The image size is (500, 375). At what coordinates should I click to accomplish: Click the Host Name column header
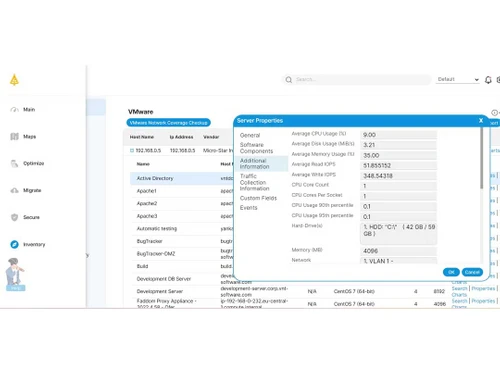pyautogui.click(x=142, y=137)
